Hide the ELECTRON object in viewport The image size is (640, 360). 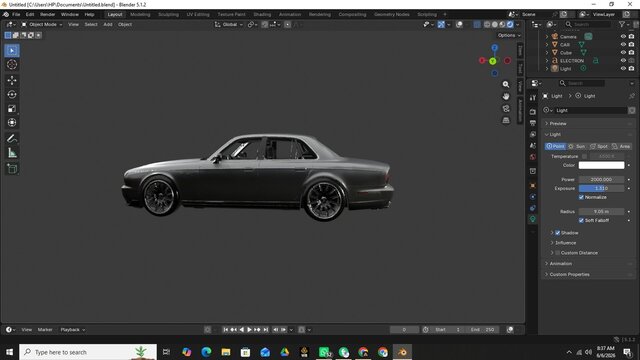623,60
